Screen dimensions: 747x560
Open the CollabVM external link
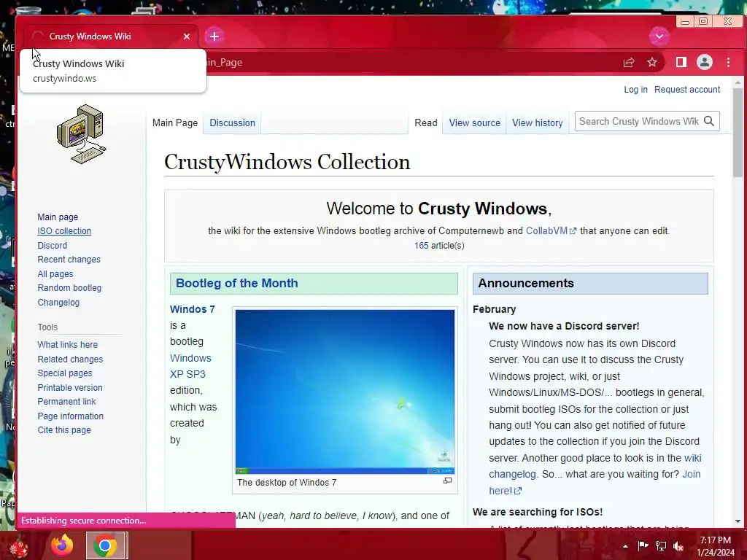coord(551,231)
